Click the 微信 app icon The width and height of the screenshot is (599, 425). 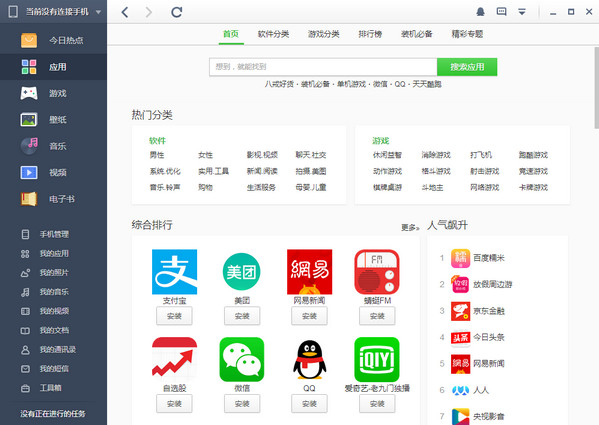click(x=242, y=359)
